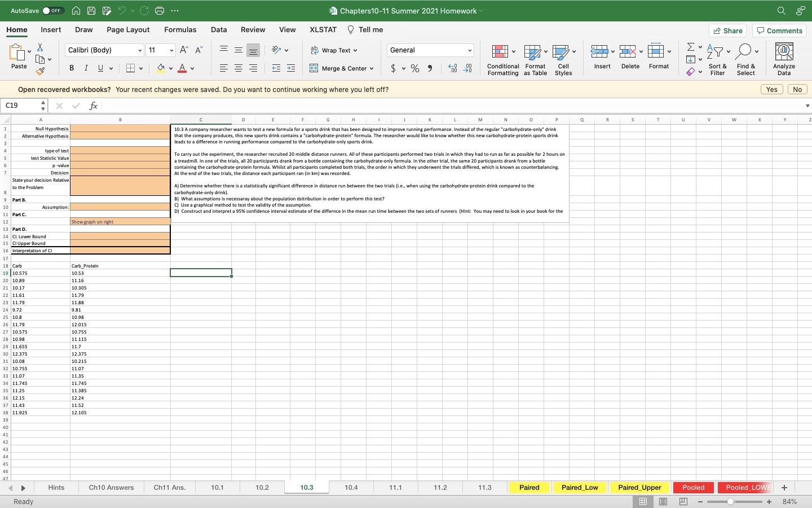812x508 pixels.
Task: Apply cell borders icon
Action: pos(130,68)
